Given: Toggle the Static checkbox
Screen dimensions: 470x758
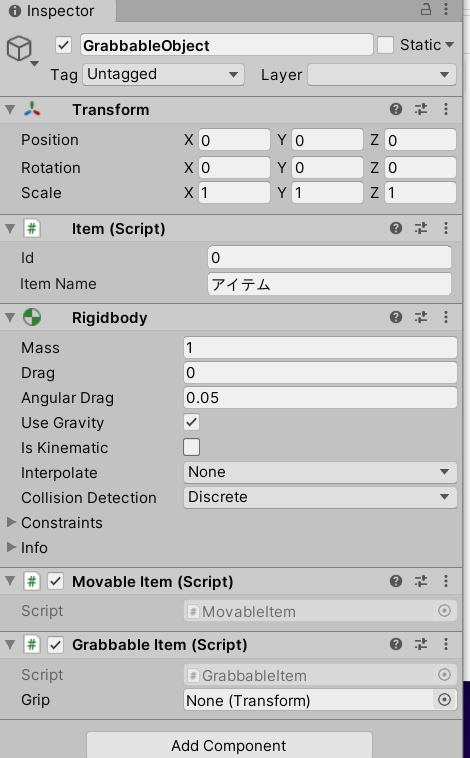Looking at the screenshot, I should click(385, 45).
